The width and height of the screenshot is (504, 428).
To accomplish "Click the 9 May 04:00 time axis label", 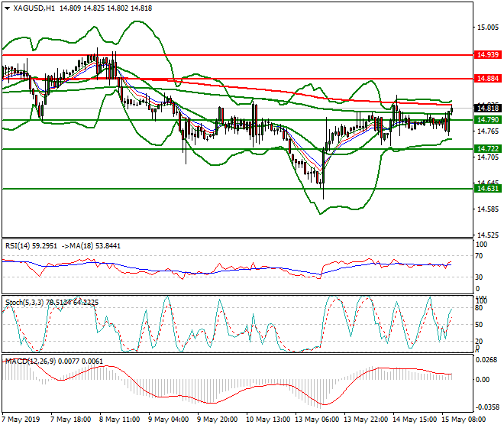I will (168, 420).
